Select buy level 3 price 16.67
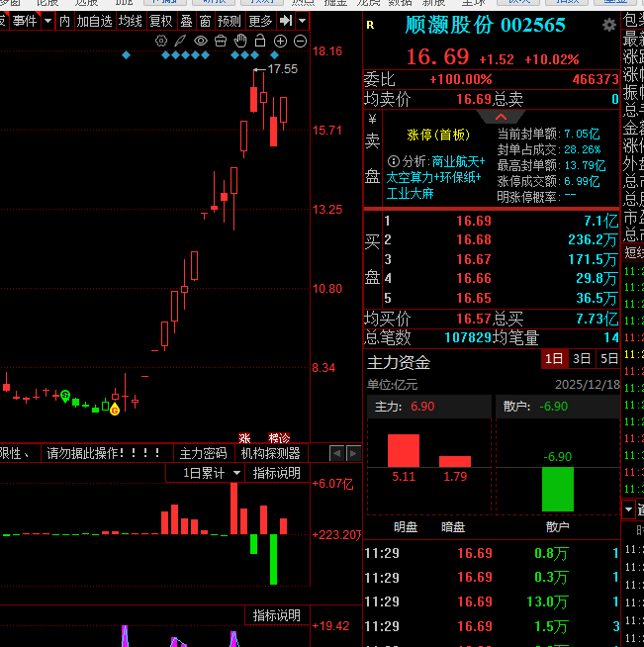644x647 pixels. [x=474, y=259]
